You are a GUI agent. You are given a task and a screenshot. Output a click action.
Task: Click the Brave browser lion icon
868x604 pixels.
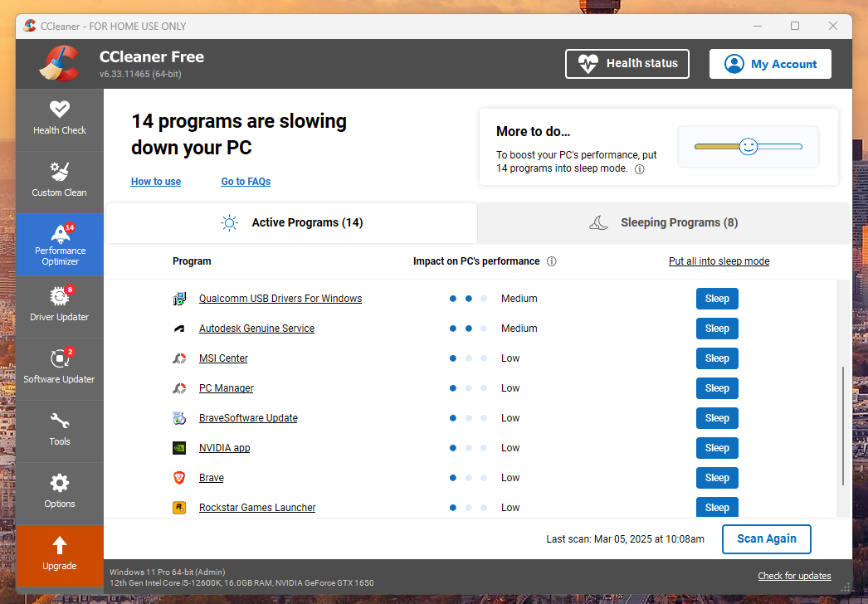tap(178, 478)
